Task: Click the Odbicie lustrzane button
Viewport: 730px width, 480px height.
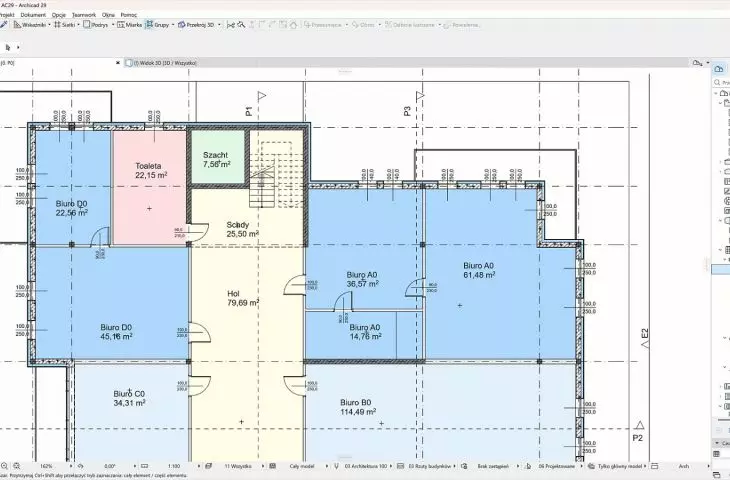Action: 410,25
